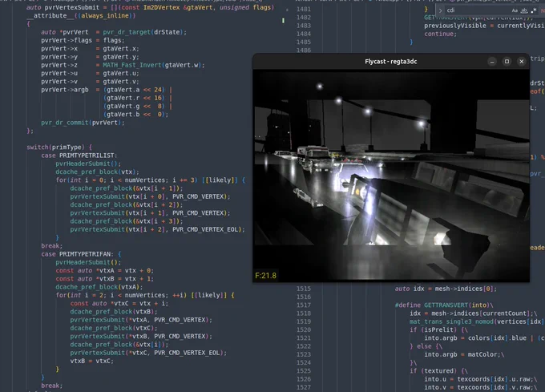Click line number 1515 in right editor
The height and width of the screenshot is (392, 545).
pos(304,289)
